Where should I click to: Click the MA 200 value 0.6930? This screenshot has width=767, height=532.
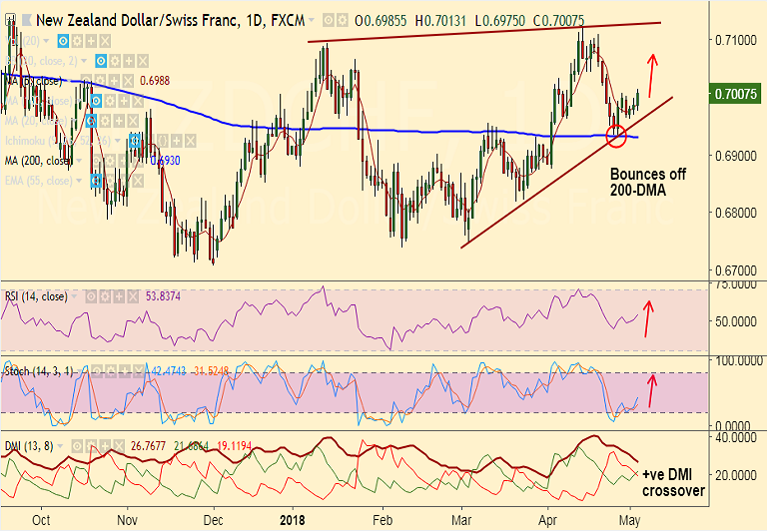(x=166, y=161)
